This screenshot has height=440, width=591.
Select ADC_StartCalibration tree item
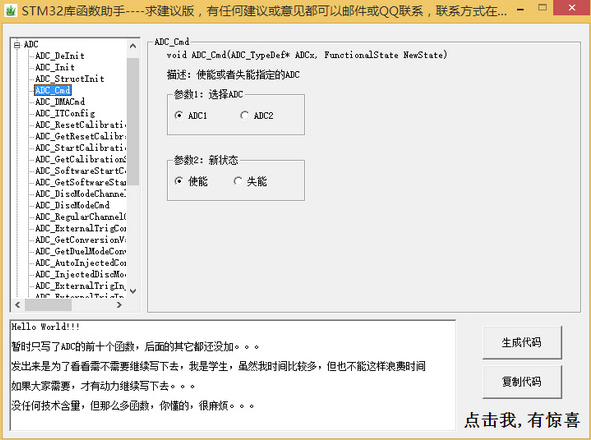pyautogui.click(x=80, y=148)
